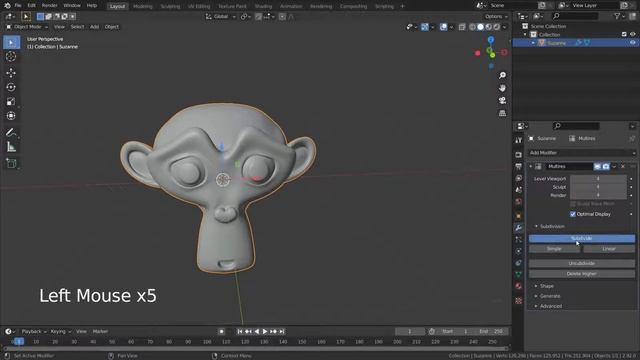Toggle Collection visibility eye in outliner
Image resolution: width=640 pixels, height=360 pixels.
[633, 35]
